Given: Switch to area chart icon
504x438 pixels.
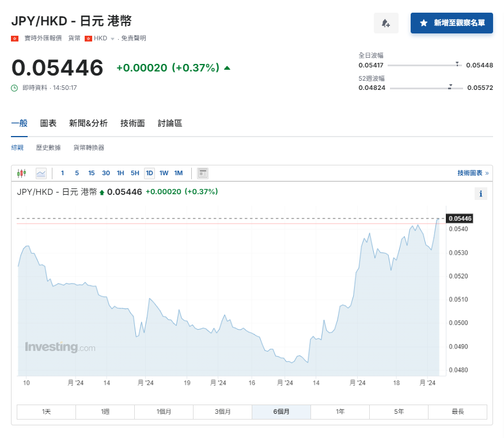Looking at the screenshot, I should (x=41, y=173).
